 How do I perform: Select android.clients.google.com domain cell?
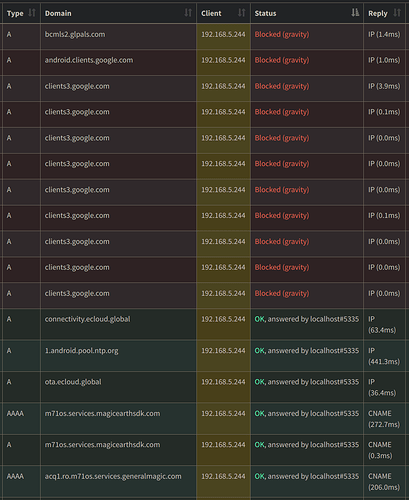[x=89, y=60]
